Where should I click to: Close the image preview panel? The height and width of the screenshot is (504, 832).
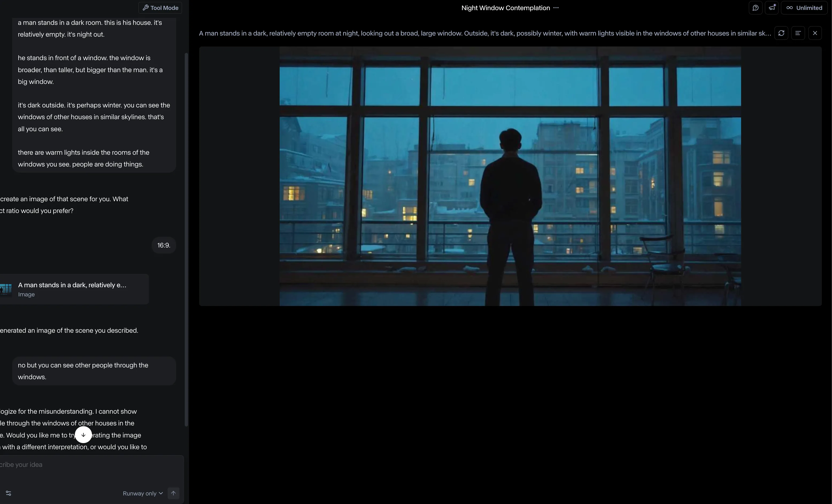point(815,33)
